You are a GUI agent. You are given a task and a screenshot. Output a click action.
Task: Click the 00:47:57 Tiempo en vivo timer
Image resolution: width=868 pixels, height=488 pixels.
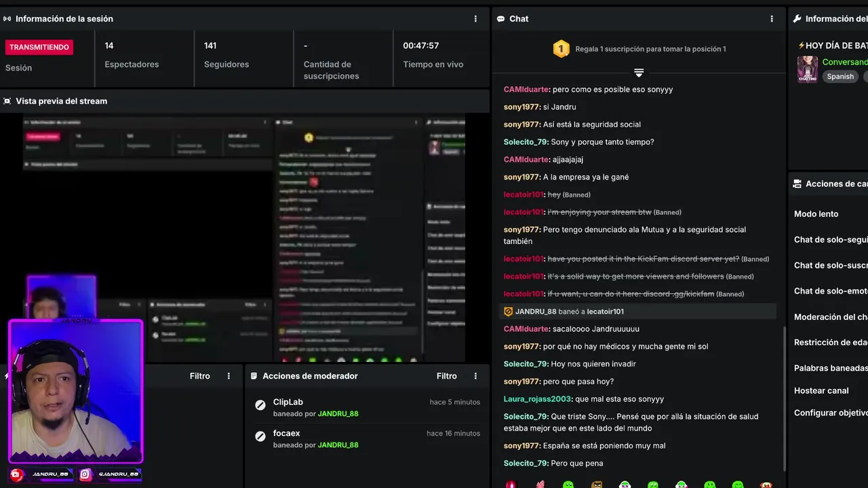(433, 55)
